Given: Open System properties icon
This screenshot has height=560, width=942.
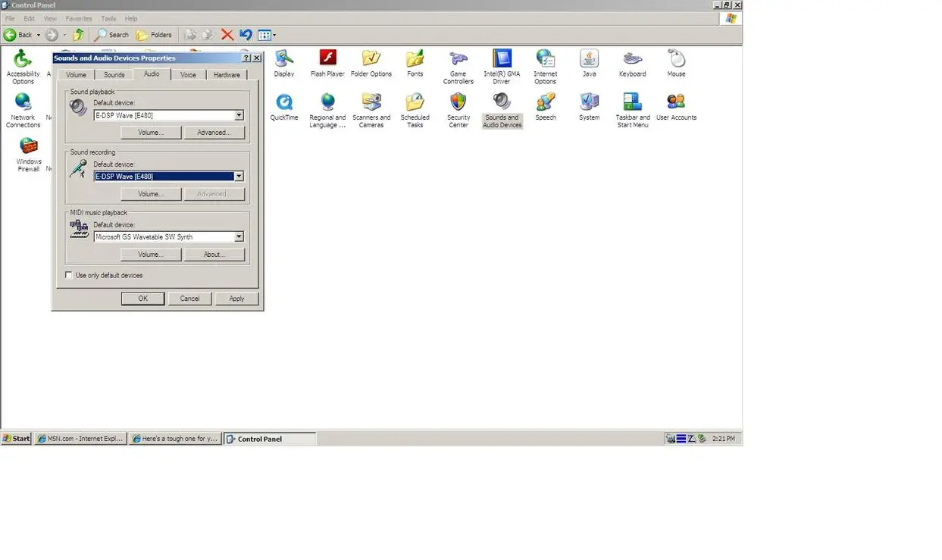Looking at the screenshot, I should coord(590,107).
